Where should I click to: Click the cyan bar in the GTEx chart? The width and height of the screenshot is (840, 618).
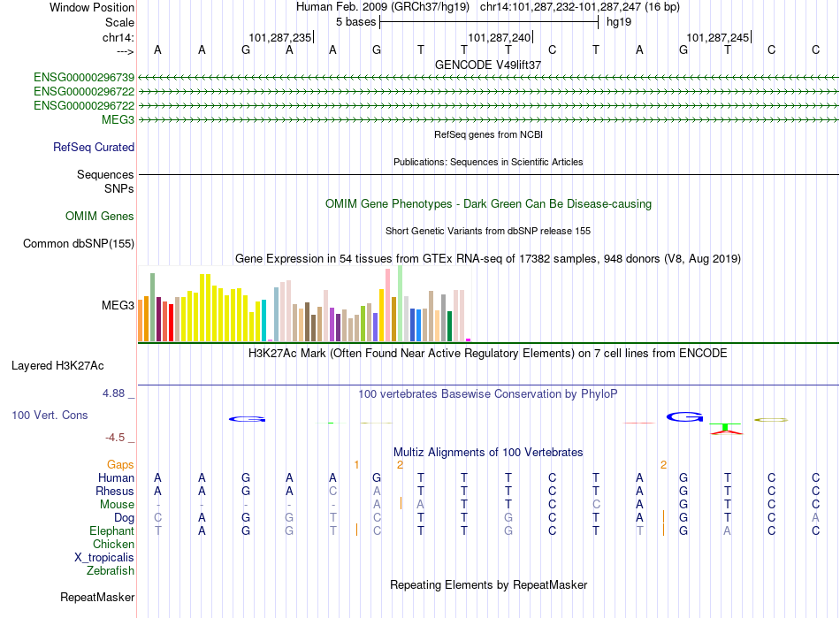coord(263,321)
